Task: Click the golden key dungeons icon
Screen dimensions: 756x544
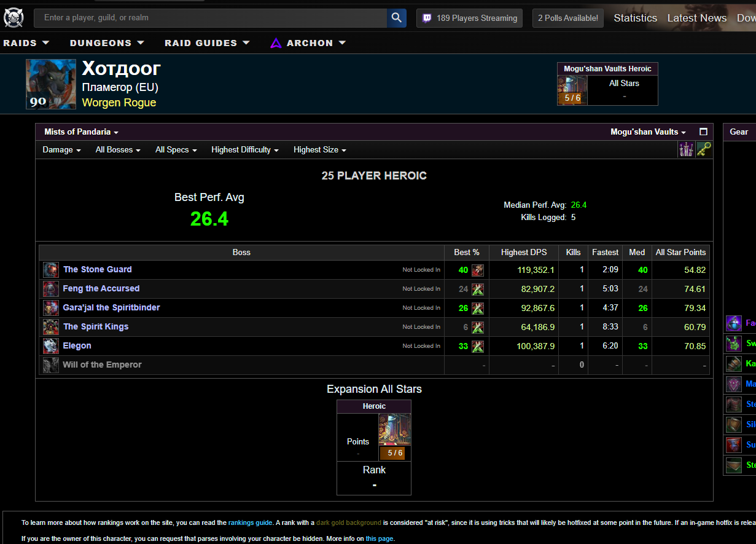Action: 704,149
